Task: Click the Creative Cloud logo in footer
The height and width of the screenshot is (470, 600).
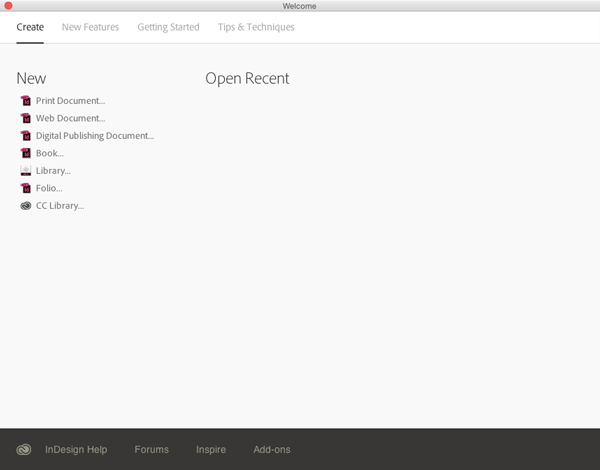Action: (24, 449)
